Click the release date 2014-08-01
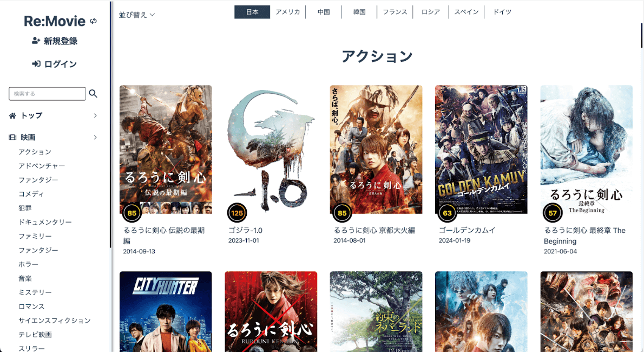 click(350, 240)
